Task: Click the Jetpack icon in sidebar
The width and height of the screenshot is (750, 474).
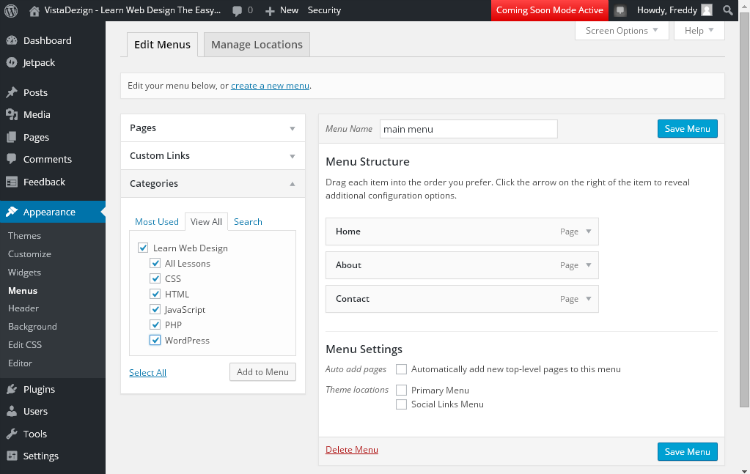Action: tap(11, 62)
